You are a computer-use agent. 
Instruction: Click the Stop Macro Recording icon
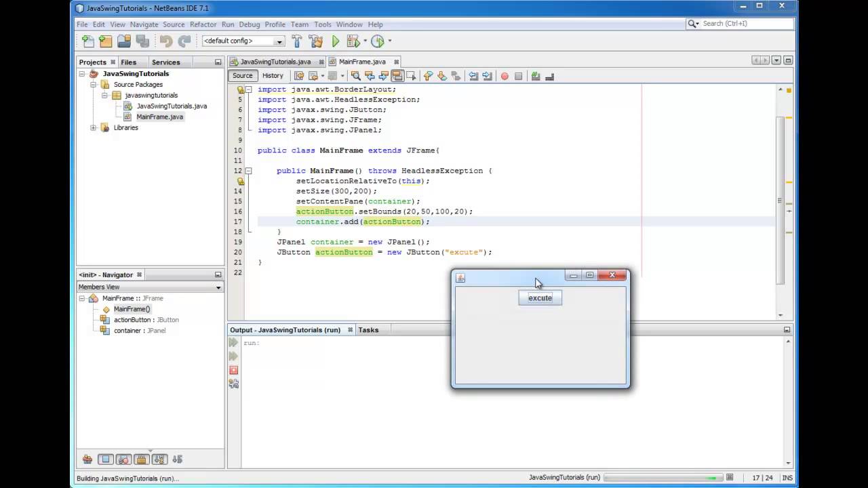[518, 76]
